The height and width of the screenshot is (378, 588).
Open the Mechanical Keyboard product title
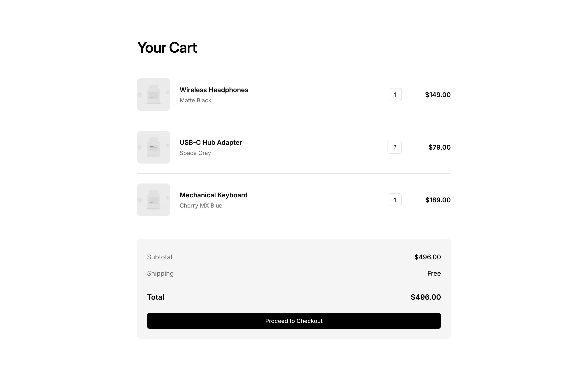pos(213,195)
